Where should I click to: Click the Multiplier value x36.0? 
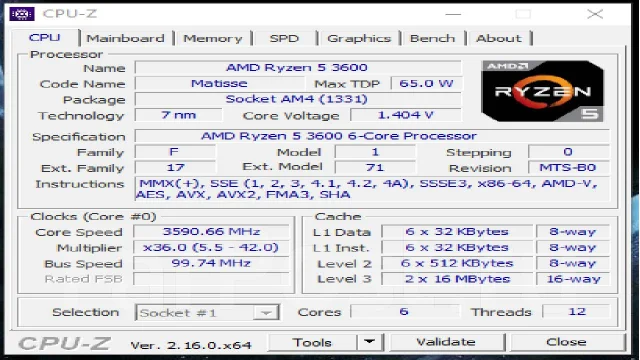click(x=211, y=247)
